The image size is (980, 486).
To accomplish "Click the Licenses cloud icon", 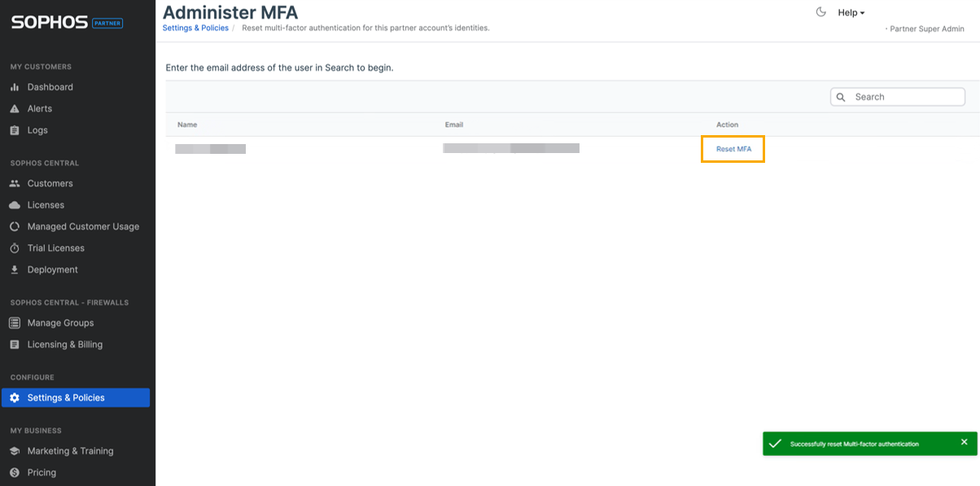I will point(14,205).
